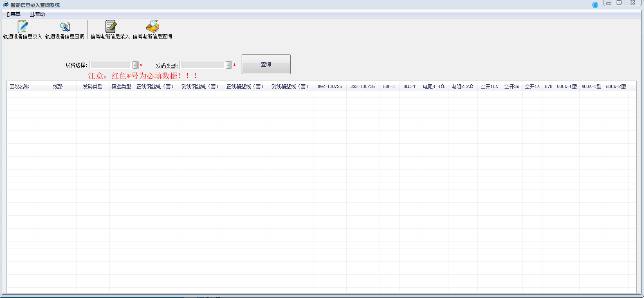Click the blue skin icon in title bar
This screenshot has height=298, width=644.
[x=595, y=5]
